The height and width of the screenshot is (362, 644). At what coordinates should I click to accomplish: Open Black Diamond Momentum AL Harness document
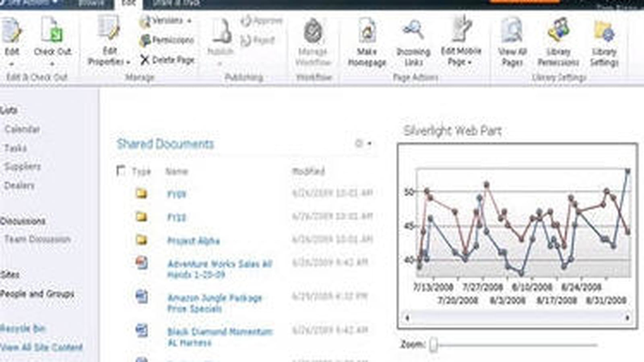point(220,337)
